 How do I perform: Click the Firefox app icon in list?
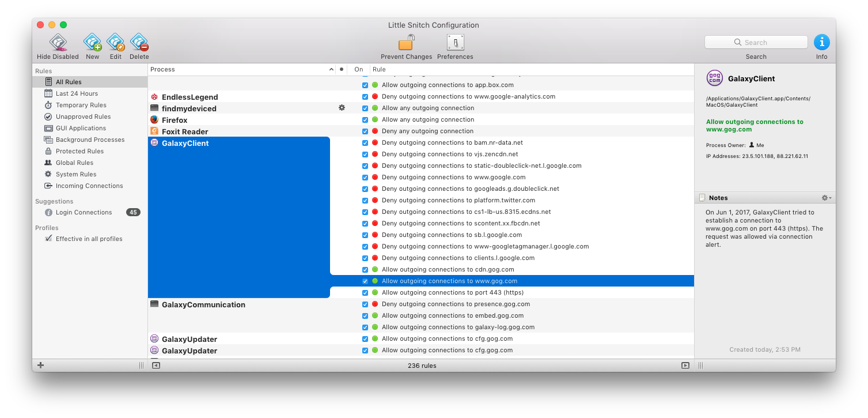pyautogui.click(x=154, y=119)
